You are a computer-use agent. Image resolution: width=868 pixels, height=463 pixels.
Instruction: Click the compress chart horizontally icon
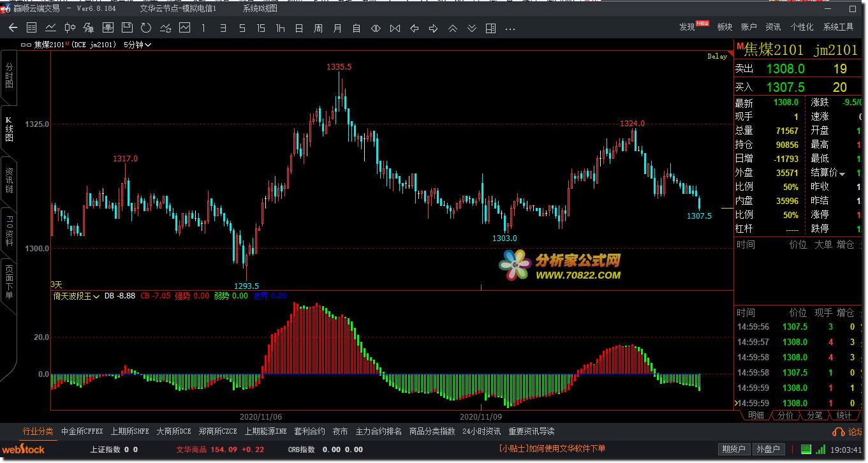(x=395, y=28)
